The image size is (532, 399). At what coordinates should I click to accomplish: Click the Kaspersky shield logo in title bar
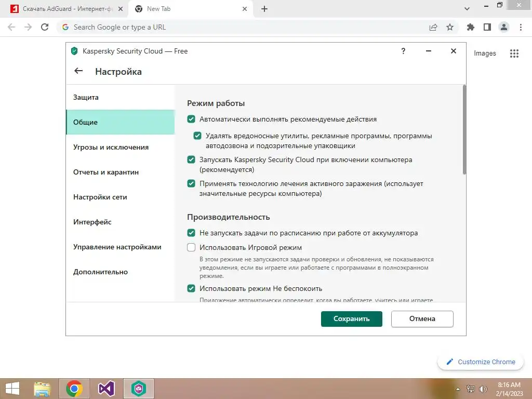[74, 51]
